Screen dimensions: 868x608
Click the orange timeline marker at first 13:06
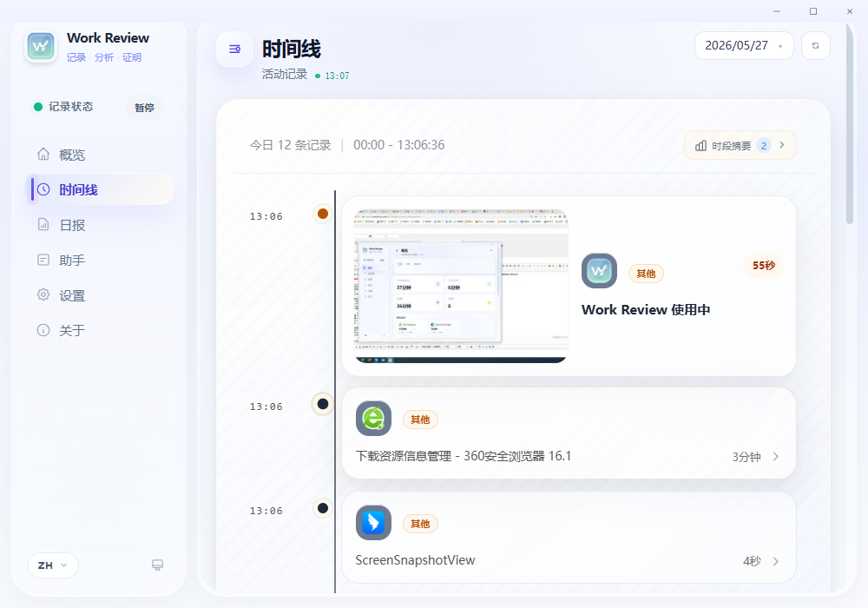tap(323, 214)
